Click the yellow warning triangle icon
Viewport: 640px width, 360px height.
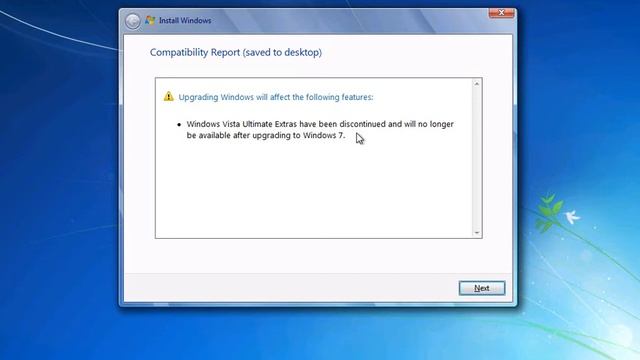[x=169, y=96]
